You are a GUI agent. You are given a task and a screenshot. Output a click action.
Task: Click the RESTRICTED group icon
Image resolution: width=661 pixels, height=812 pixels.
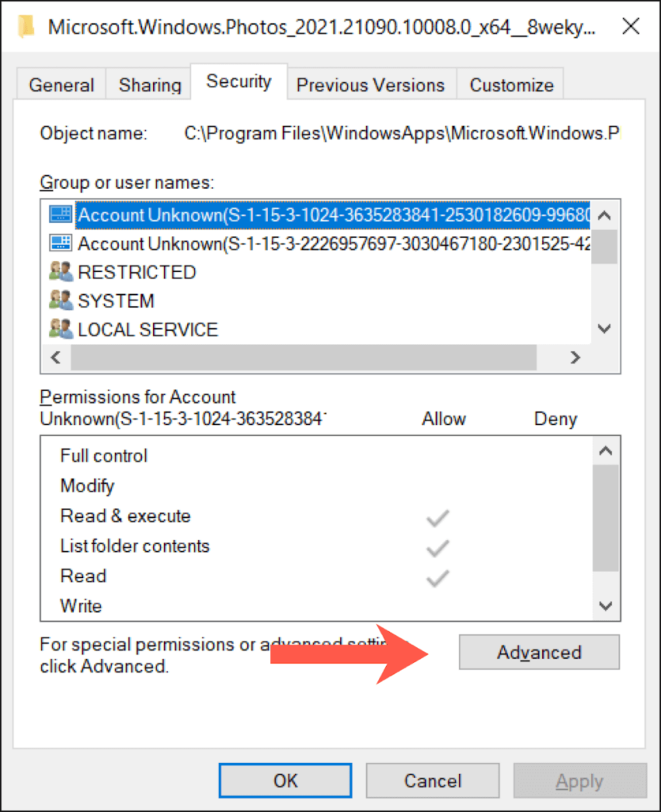tap(60, 272)
